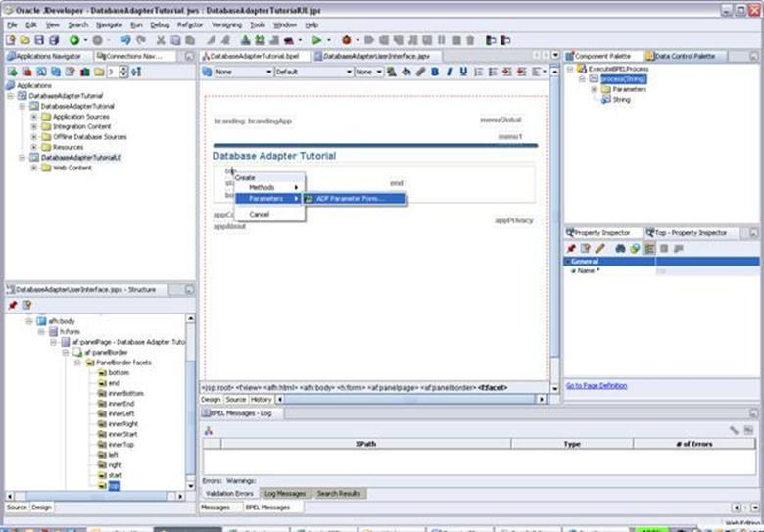Viewport: 764px width, 532px height.
Task: Click the Italic I formatting icon
Action: point(450,72)
